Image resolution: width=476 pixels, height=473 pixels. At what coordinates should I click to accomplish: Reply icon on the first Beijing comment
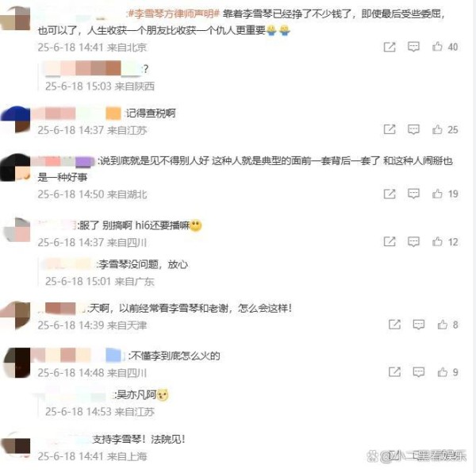pyautogui.click(x=413, y=47)
